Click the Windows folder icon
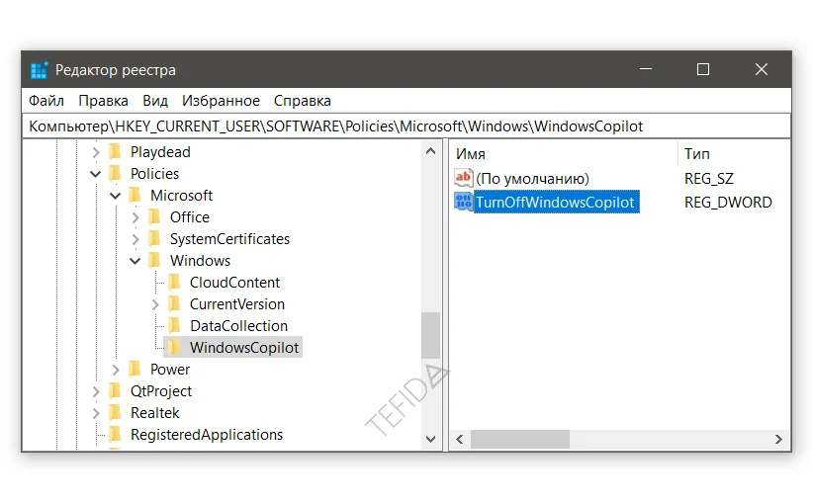 click(154, 261)
